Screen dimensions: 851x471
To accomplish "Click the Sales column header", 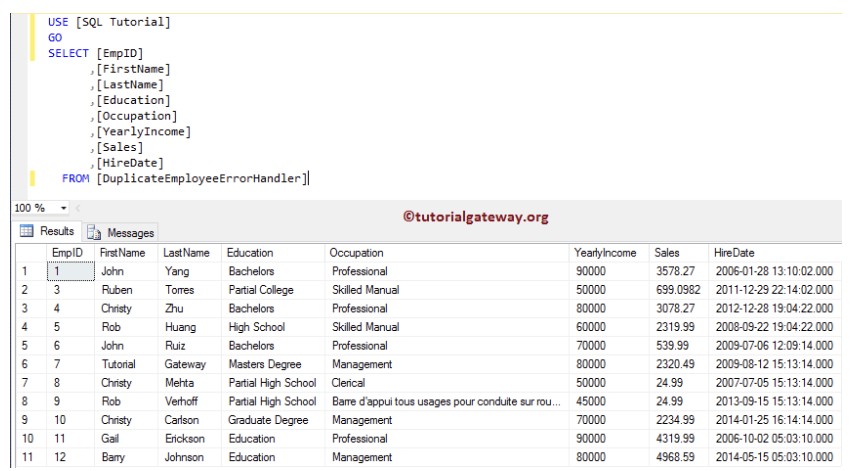I will 678,253.
